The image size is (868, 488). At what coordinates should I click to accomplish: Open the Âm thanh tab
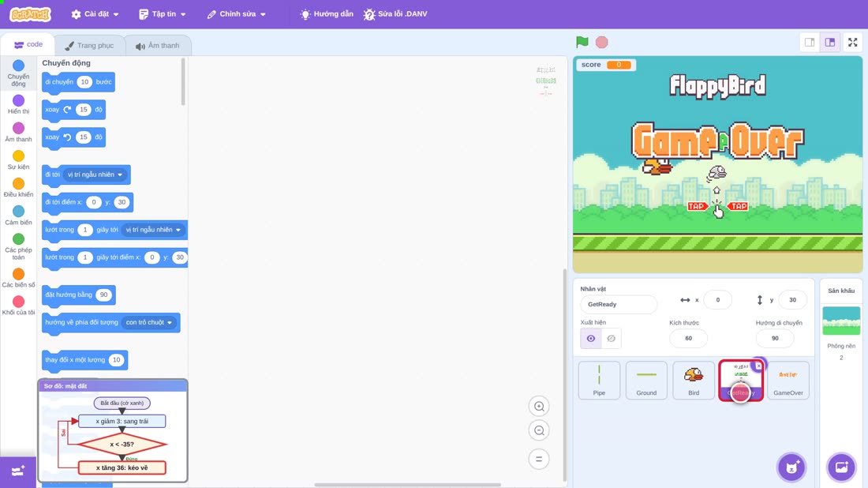coord(158,46)
